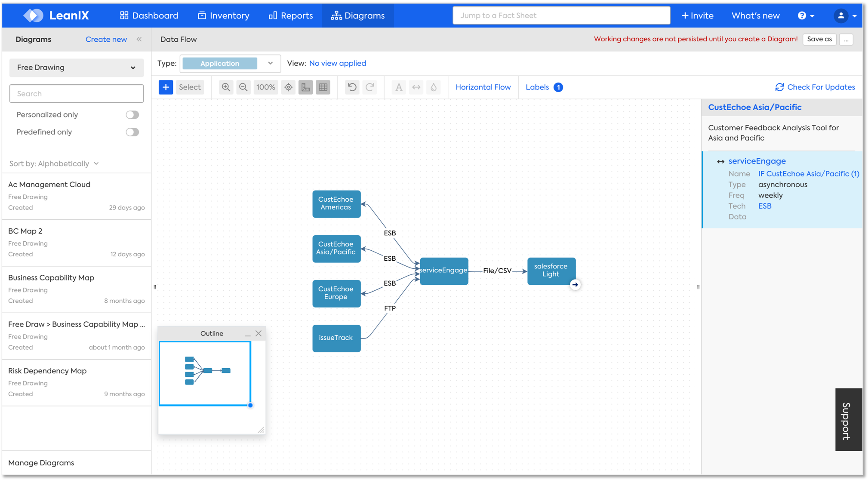The width and height of the screenshot is (868, 480).
Task: Click the blue plus add icon
Action: click(166, 87)
